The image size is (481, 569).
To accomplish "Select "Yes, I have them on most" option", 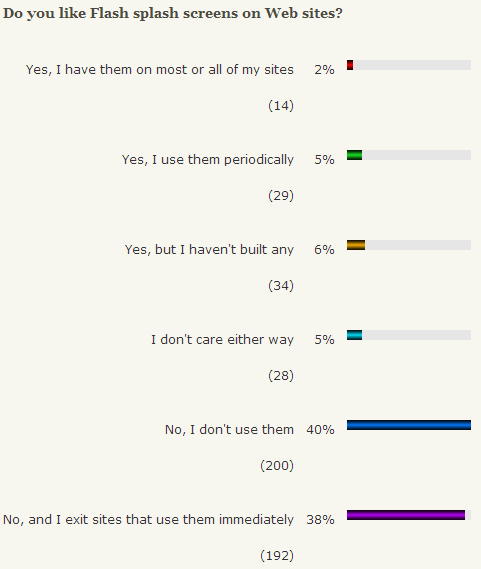I will click(x=160, y=70).
